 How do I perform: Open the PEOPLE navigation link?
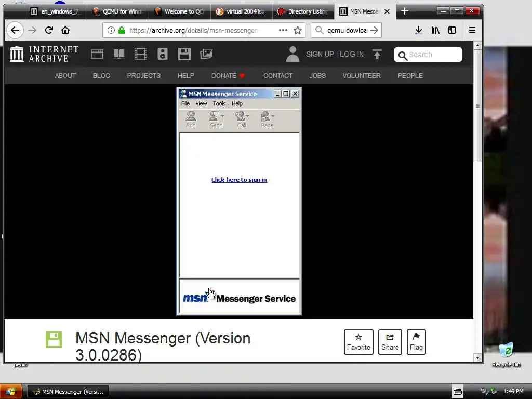410,76
